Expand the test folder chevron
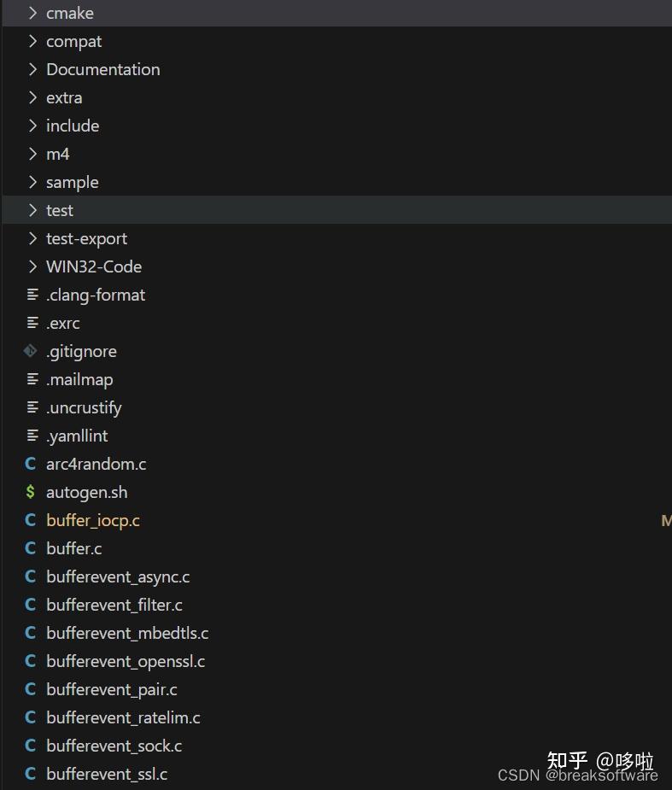672x790 pixels. click(32, 211)
